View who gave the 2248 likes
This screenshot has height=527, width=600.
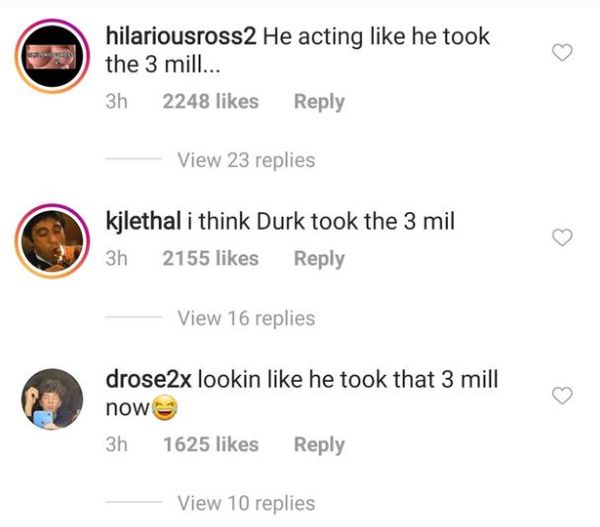[x=210, y=101]
